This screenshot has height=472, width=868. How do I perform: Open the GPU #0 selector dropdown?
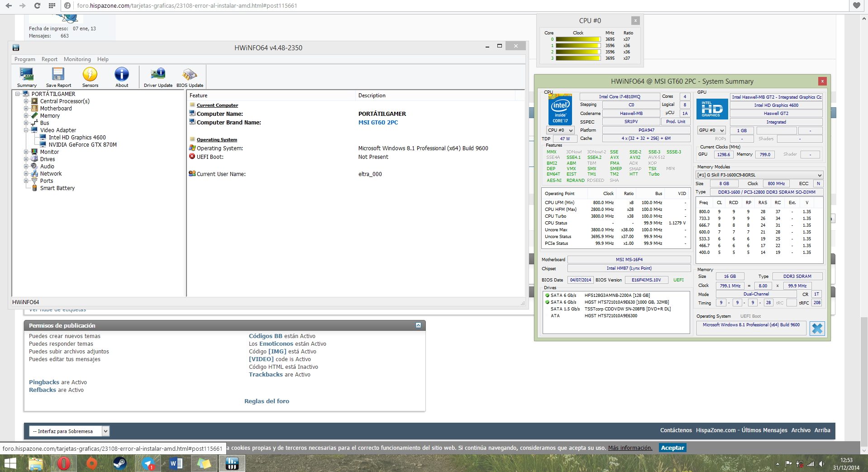coord(711,130)
